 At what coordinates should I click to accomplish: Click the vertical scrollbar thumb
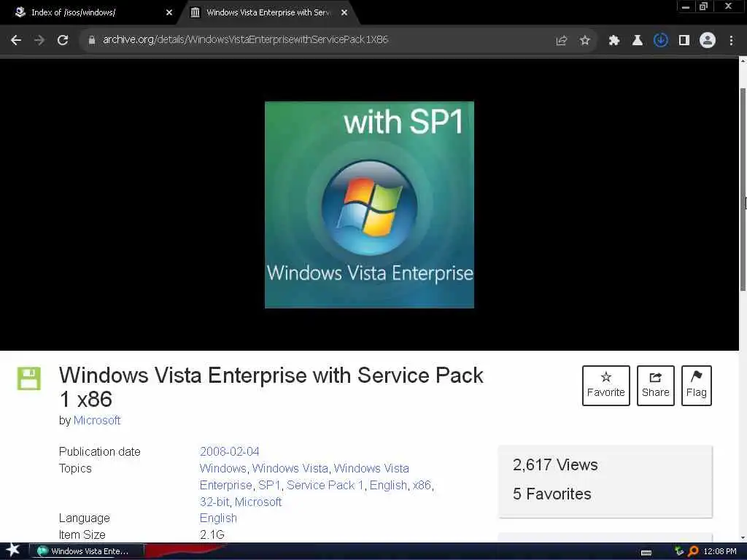coord(743,190)
